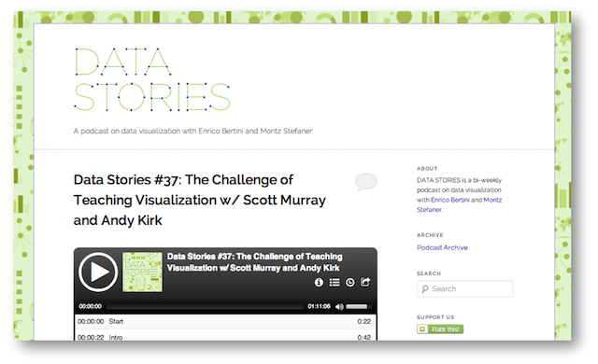Screen dimensions: 598x364
Task: Open the episode info icon
Action: click(319, 282)
